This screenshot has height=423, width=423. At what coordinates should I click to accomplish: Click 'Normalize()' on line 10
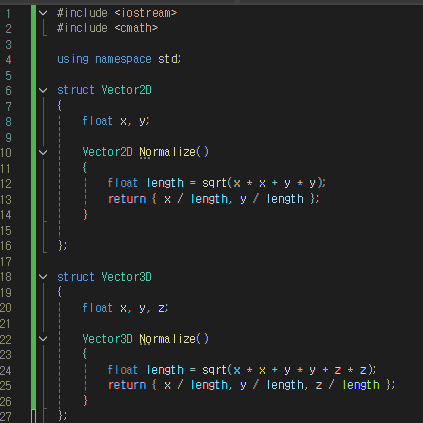pos(174,152)
